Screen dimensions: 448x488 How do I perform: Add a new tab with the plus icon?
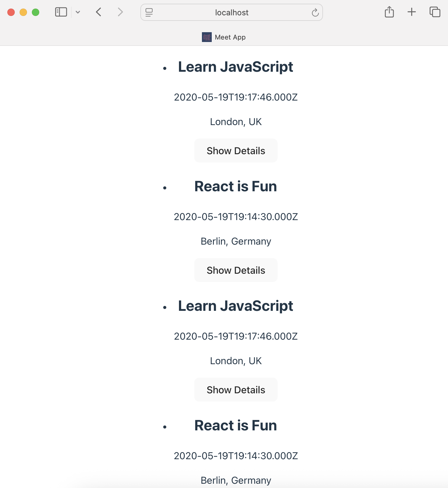(412, 12)
